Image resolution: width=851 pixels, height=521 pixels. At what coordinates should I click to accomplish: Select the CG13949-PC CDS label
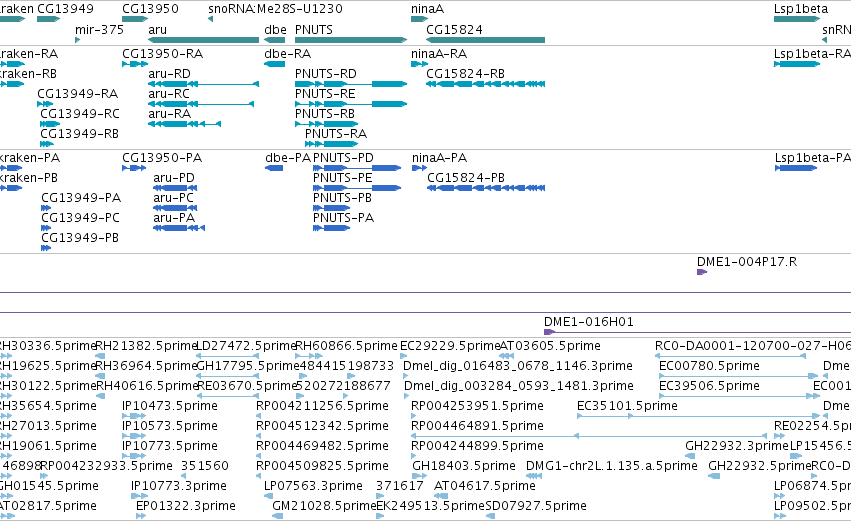click(80, 218)
